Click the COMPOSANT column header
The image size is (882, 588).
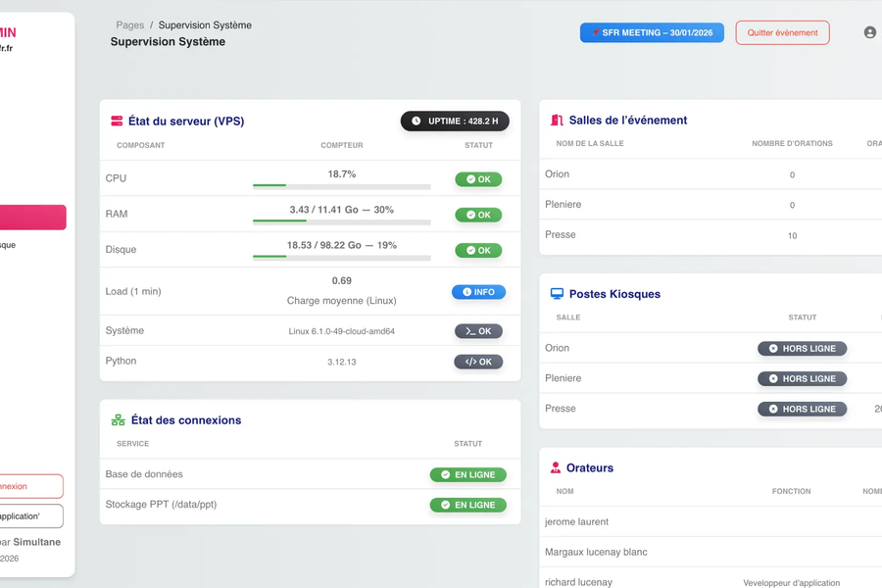pyautogui.click(x=140, y=145)
